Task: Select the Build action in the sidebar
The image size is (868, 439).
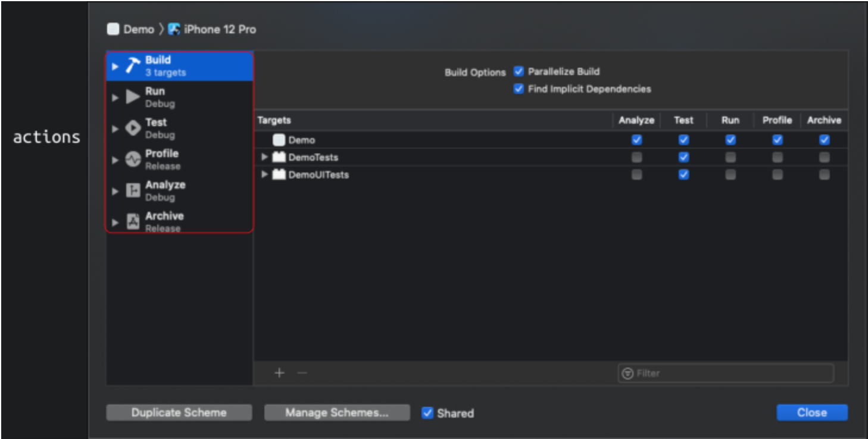Action: click(x=180, y=66)
